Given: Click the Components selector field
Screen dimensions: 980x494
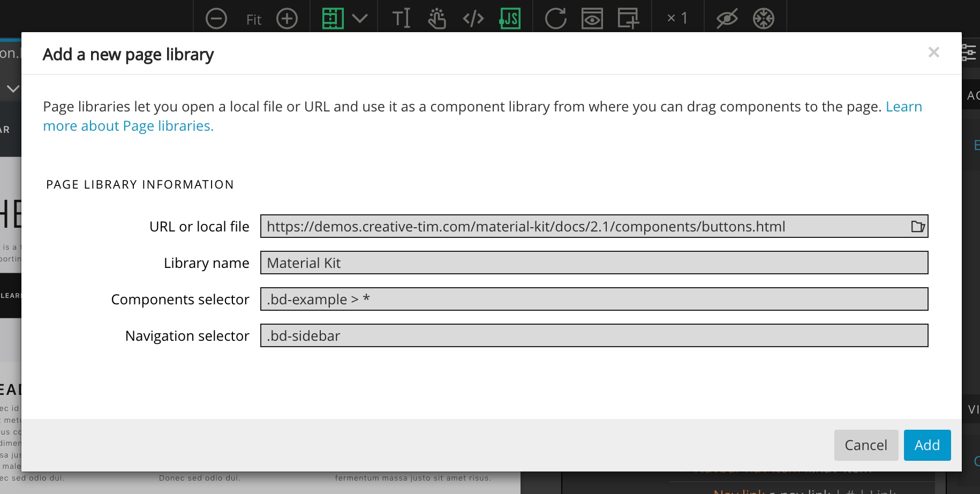Looking at the screenshot, I should coord(594,299).
